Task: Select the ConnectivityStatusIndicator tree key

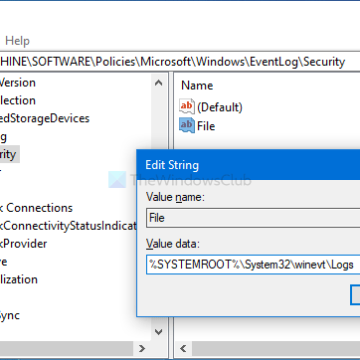Action: 68,226
